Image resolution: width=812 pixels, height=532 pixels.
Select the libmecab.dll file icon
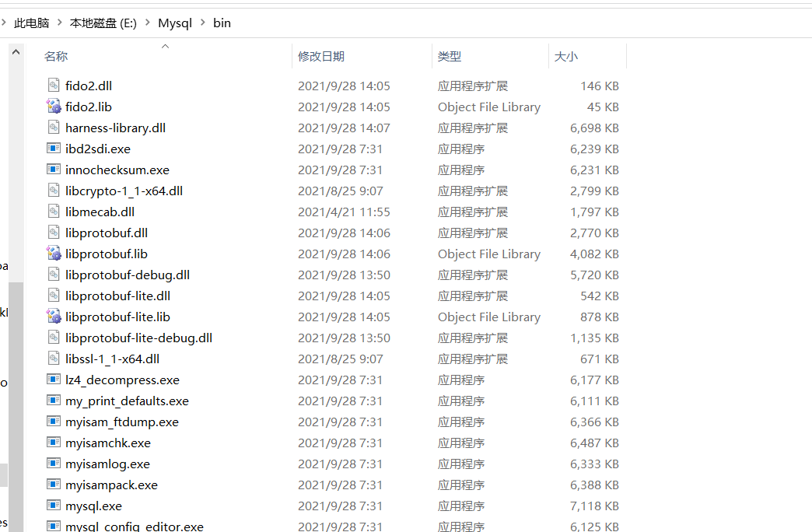click(54, 211)
